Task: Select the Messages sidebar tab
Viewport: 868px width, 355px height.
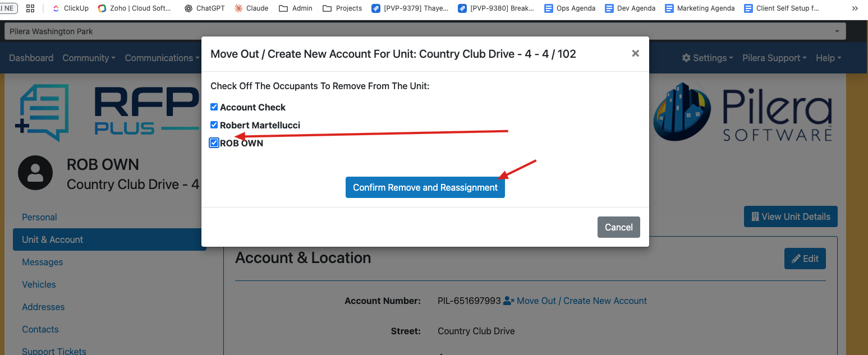Action: point(43,262)
